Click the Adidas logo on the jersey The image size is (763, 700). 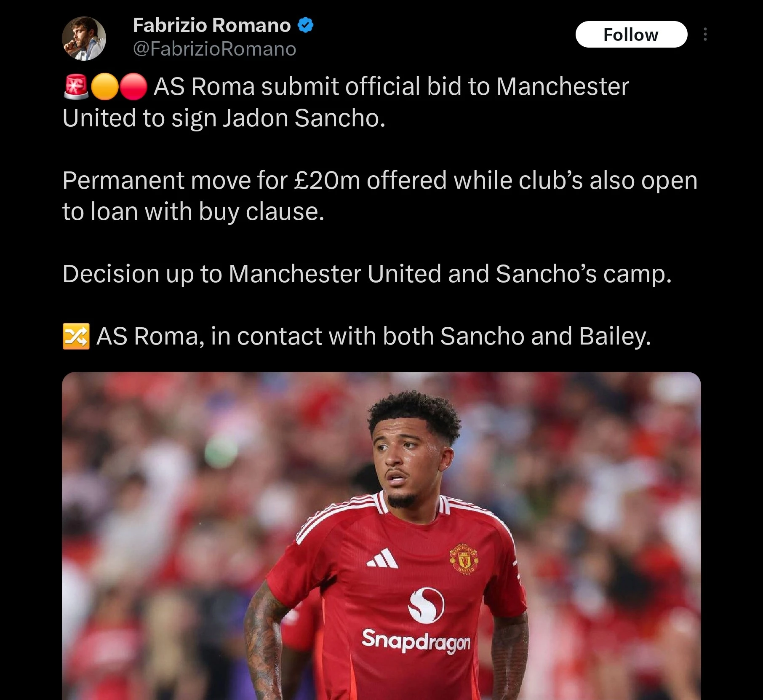[x=382, y=558]
